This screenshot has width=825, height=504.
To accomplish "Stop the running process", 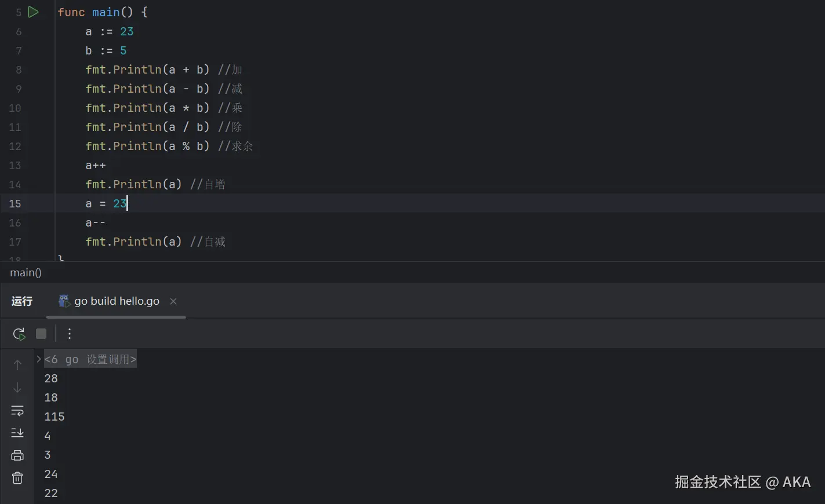I will (41, 334).
